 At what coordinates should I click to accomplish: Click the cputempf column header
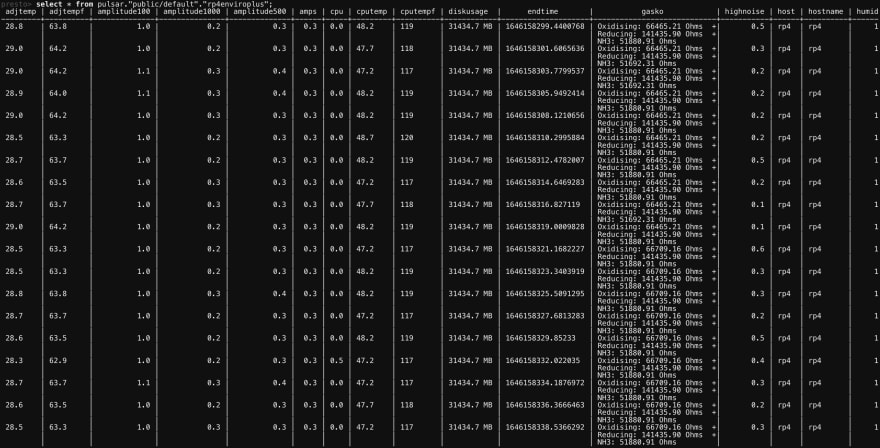[418, 11]
